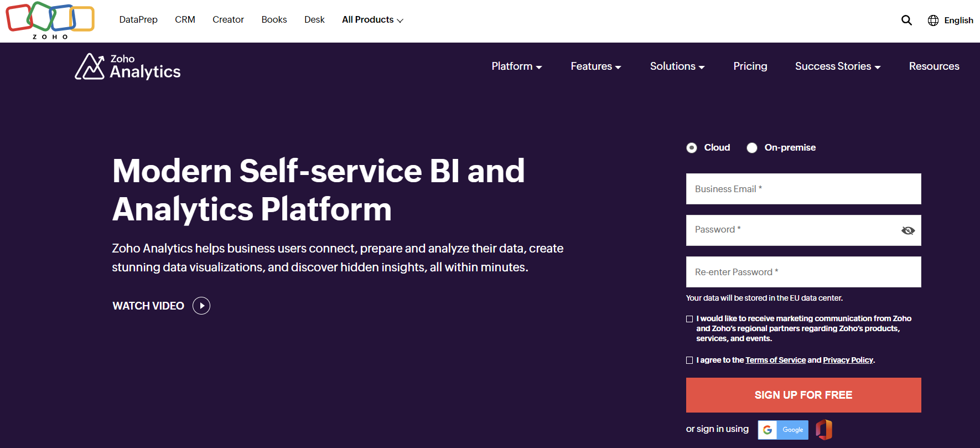Go to CRM product

185,20
